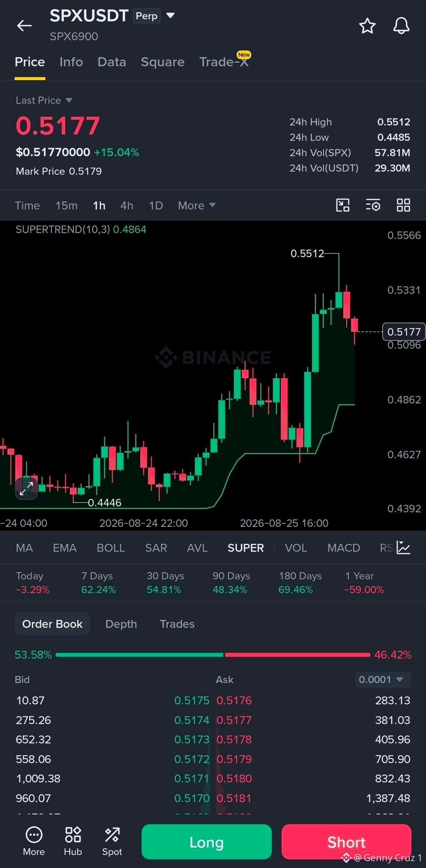Expand the More timeframes dropdown
Image resolution: width=426 pixels, height=868 pixels.
point(196,205)
